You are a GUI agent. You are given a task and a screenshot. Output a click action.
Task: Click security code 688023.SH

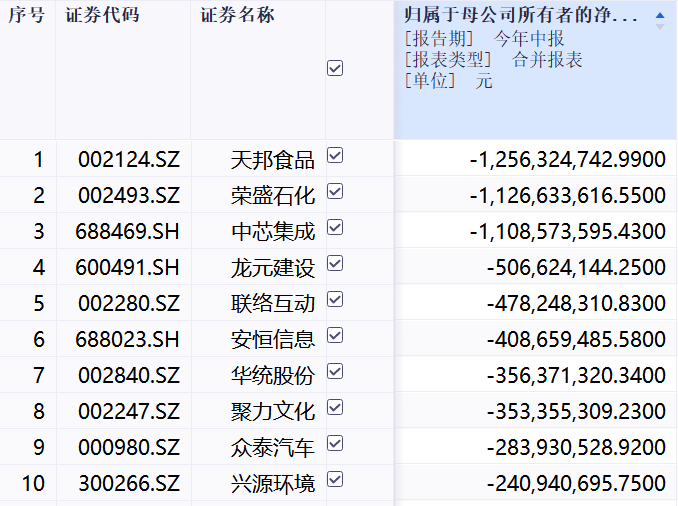point(127,339)
